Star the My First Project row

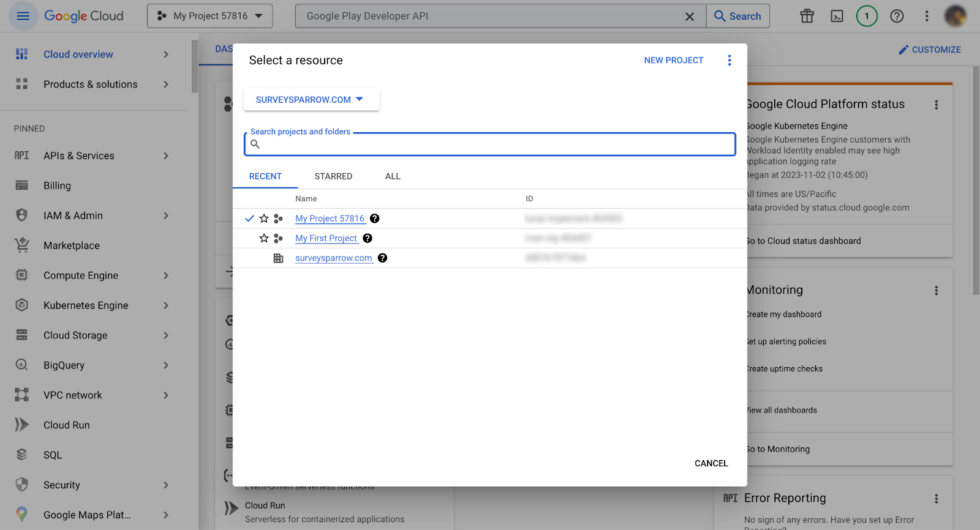[264, 238]
